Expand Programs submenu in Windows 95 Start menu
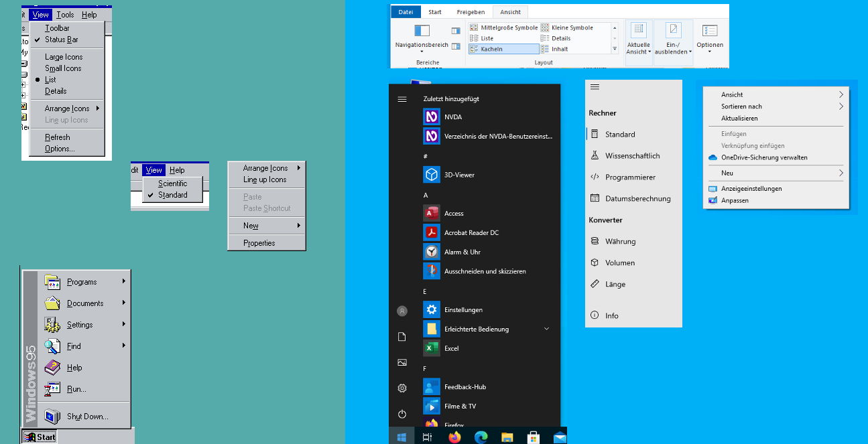868x444 pixels. [x=85, y=282]
